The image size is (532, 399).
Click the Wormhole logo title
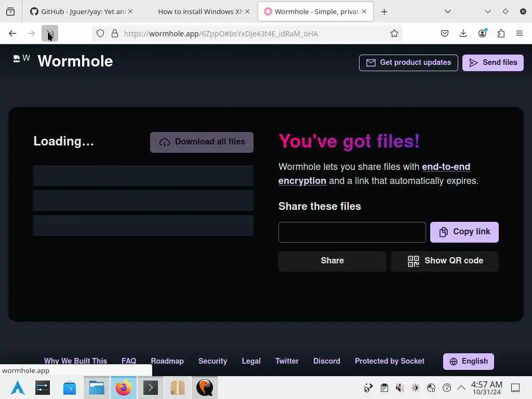pyautogui.click(x=75, y=61)
